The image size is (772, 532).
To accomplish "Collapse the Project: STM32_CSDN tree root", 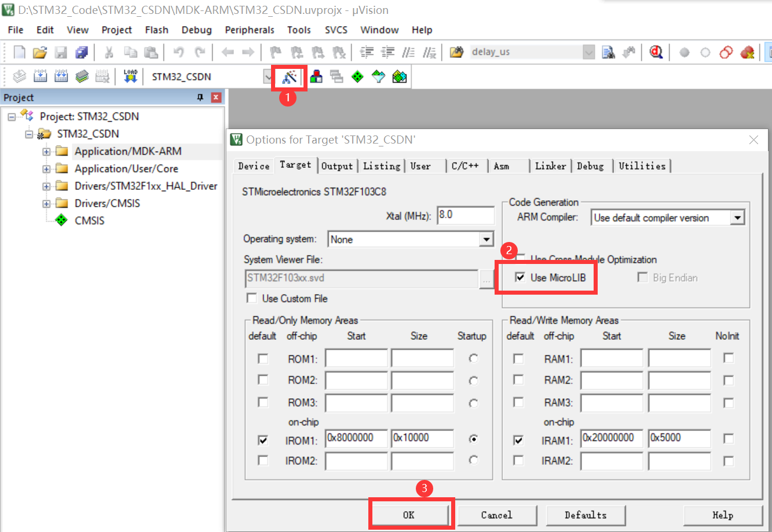I will click(x=12, y=117).
